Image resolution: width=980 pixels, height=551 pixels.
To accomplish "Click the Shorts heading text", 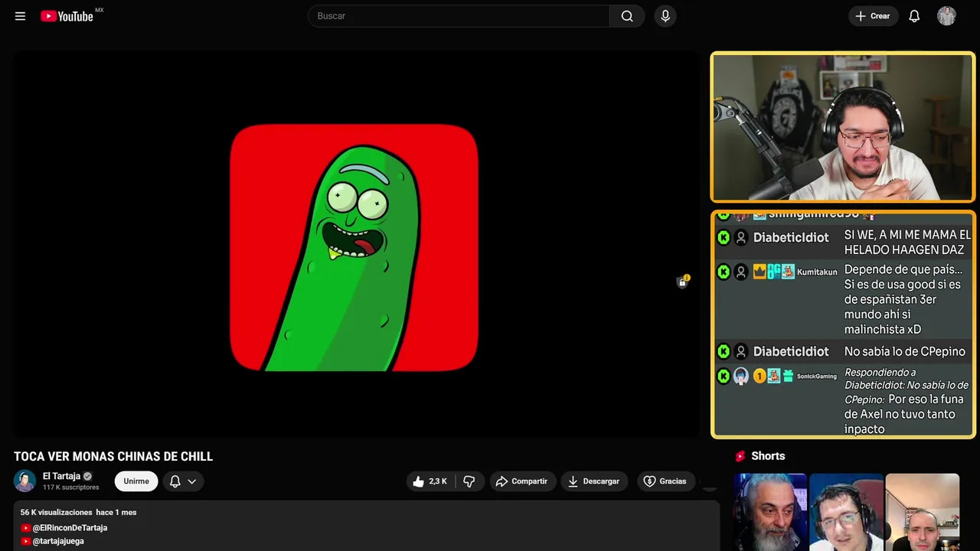I will point(768,456).
